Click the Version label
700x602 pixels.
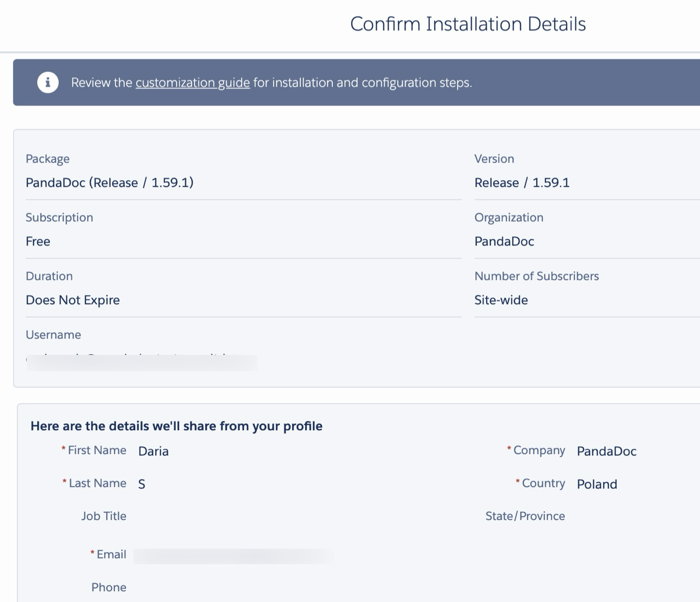494,159
